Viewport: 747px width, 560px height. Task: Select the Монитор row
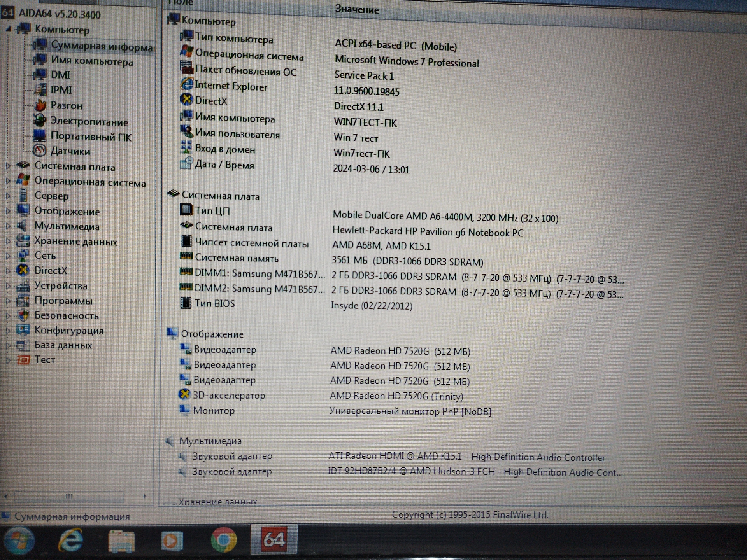coord(335,411)
